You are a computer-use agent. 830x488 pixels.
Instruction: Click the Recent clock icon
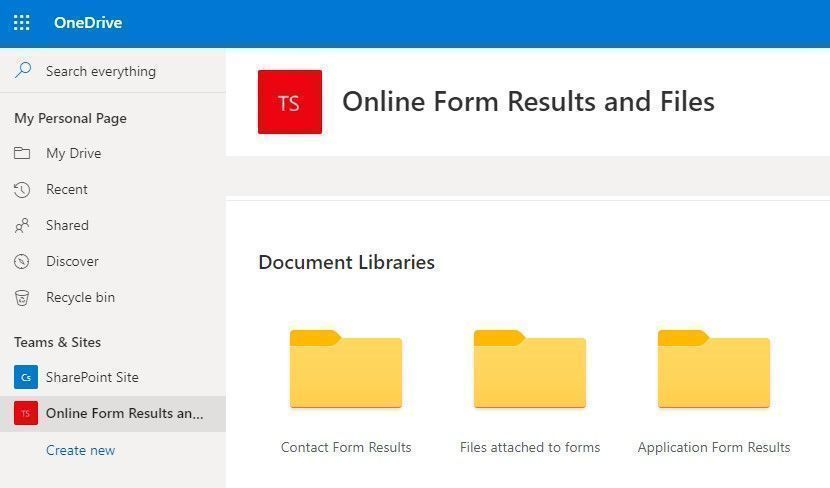point(22,189)
